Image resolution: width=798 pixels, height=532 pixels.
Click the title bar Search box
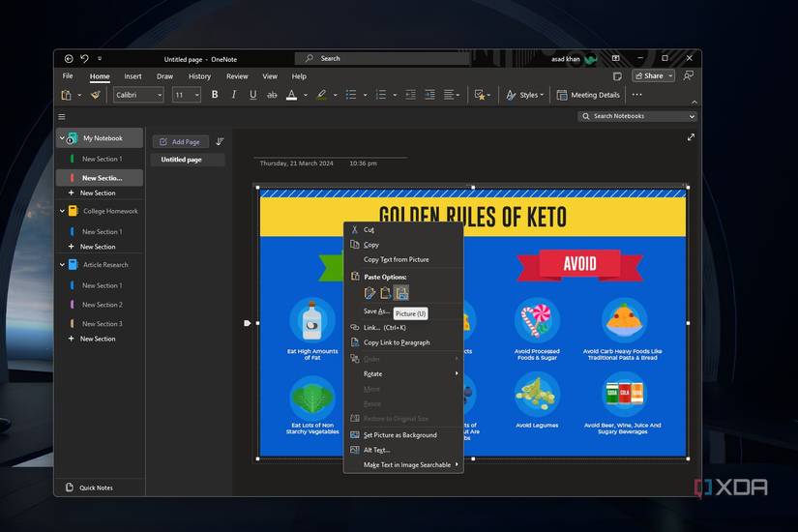(x=382, y=59)
